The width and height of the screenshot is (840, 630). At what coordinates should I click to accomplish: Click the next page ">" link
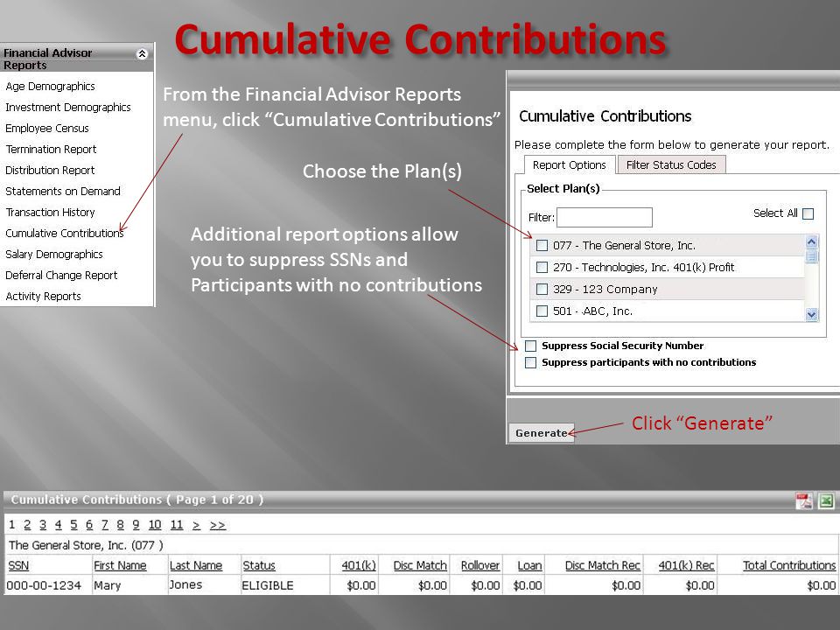point(197,526)
